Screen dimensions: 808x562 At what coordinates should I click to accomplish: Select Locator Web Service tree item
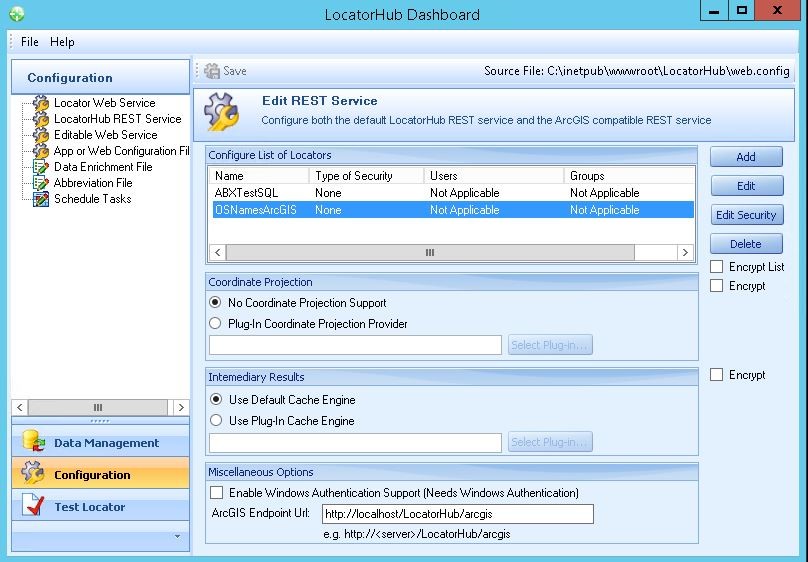[x=105, y=103]
